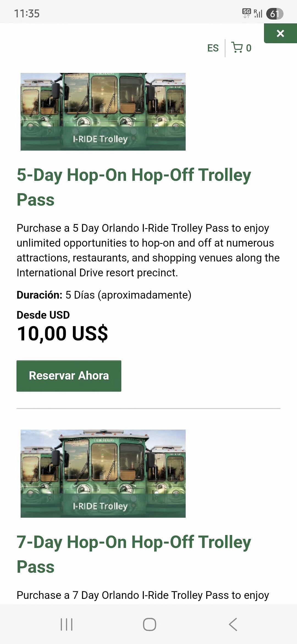
Task: Tap the Android home button
Action: tap(149, 624)
